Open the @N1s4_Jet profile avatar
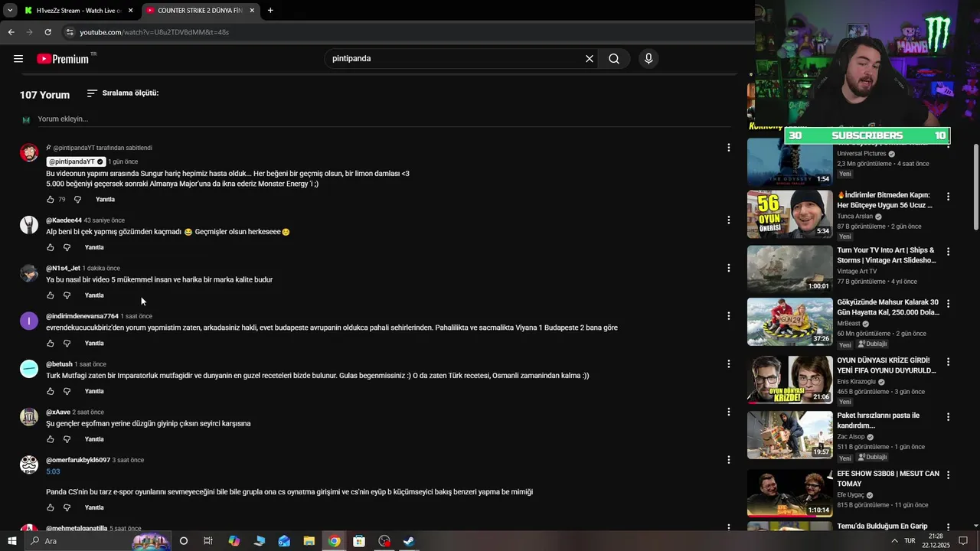Image resolution: width=980 pixels, height=551 pixels. [29, 273]
